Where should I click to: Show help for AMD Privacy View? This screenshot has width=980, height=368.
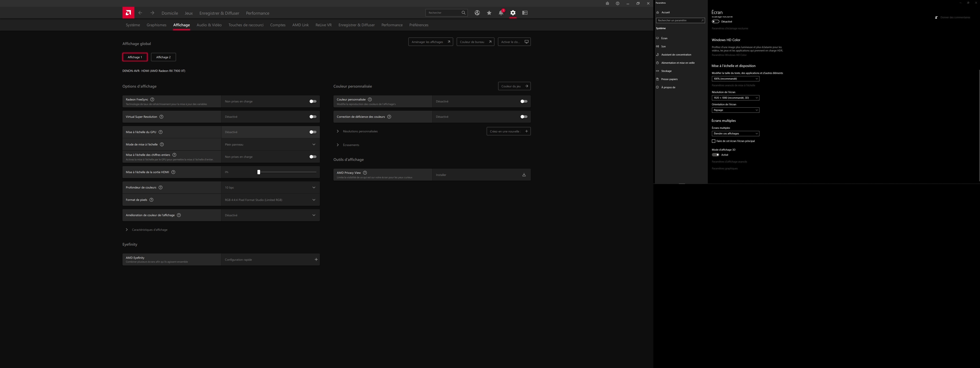(x=365, y=173)
